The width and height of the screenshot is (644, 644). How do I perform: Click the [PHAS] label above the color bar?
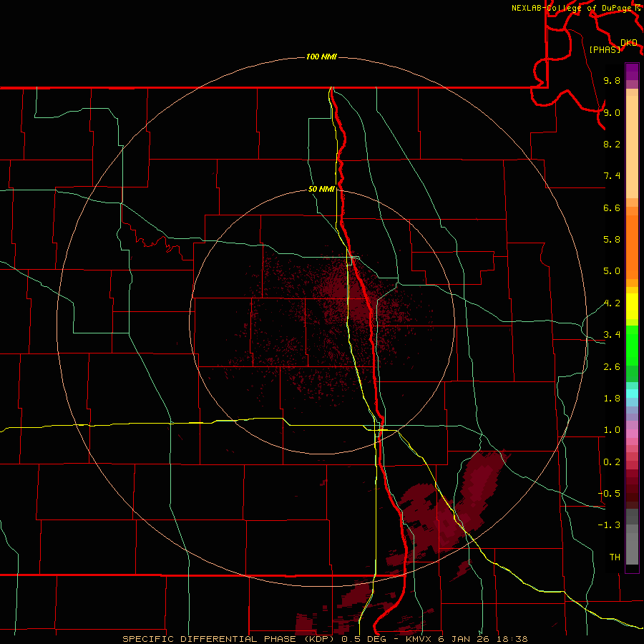point(605,50)
